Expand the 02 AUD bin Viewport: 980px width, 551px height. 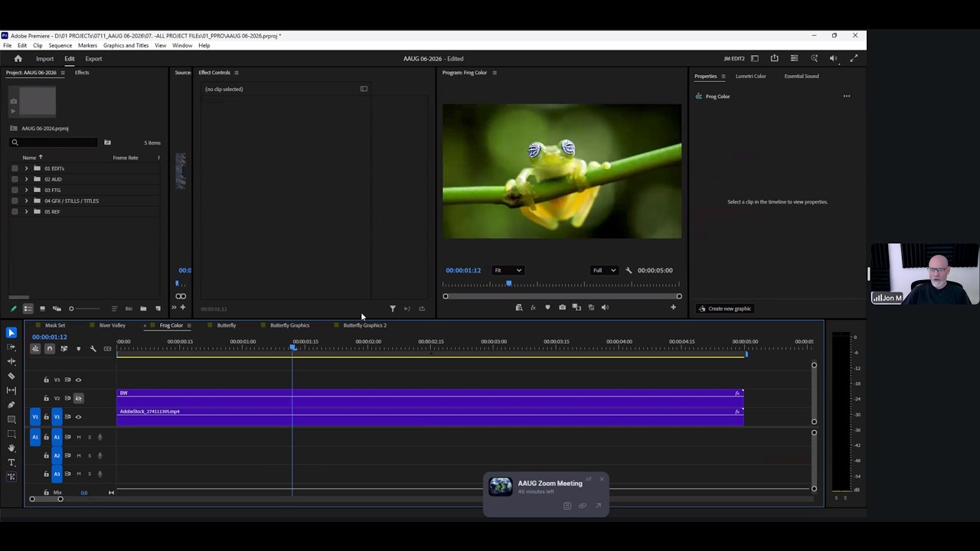27,179
